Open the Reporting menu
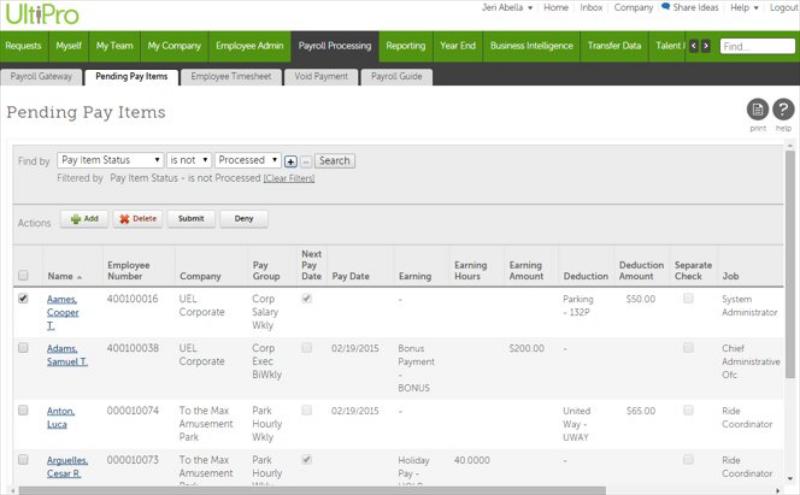Viewport: 800px width, 495px height. 406,46
